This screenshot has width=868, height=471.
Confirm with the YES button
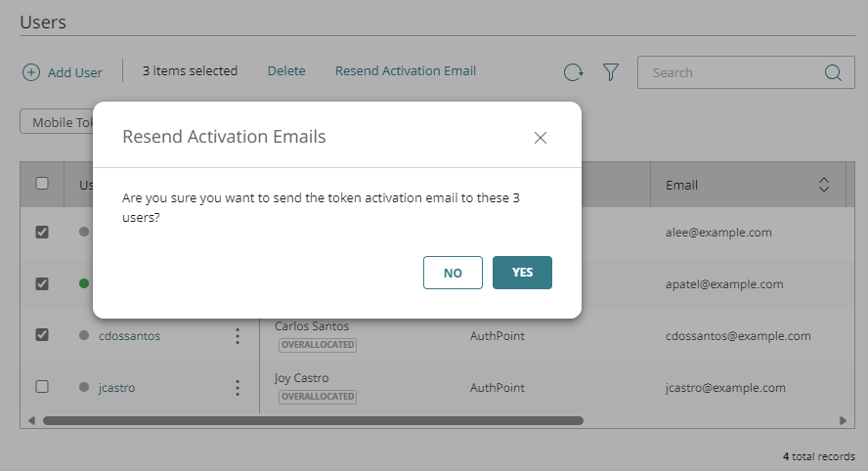(x=522, y=273)
